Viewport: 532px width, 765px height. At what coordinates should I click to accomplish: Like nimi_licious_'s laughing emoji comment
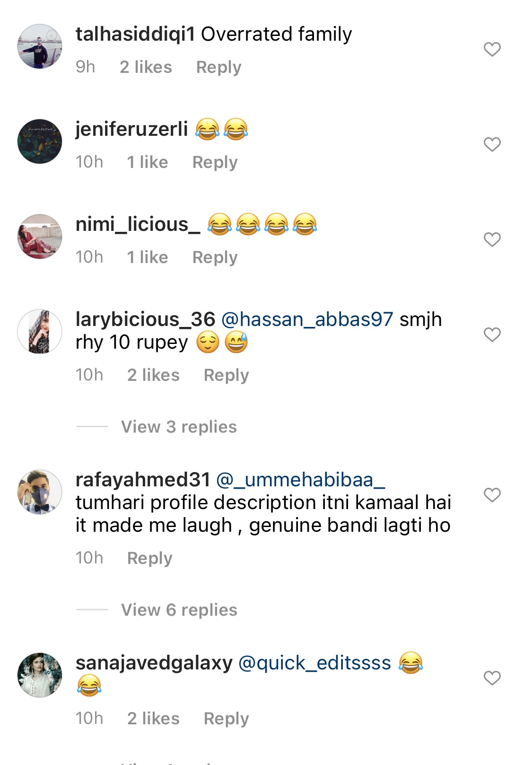tap(492, 239)
